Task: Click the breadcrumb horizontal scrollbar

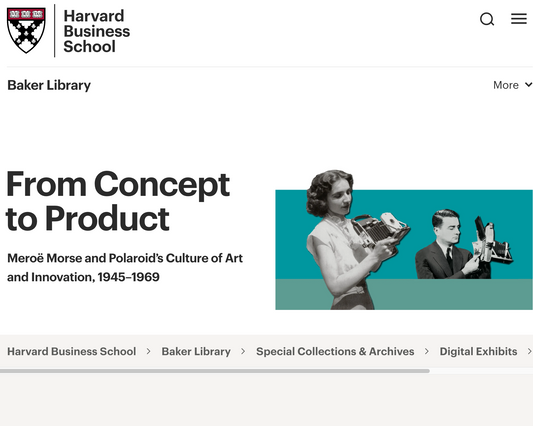Action: click(215, 371)
